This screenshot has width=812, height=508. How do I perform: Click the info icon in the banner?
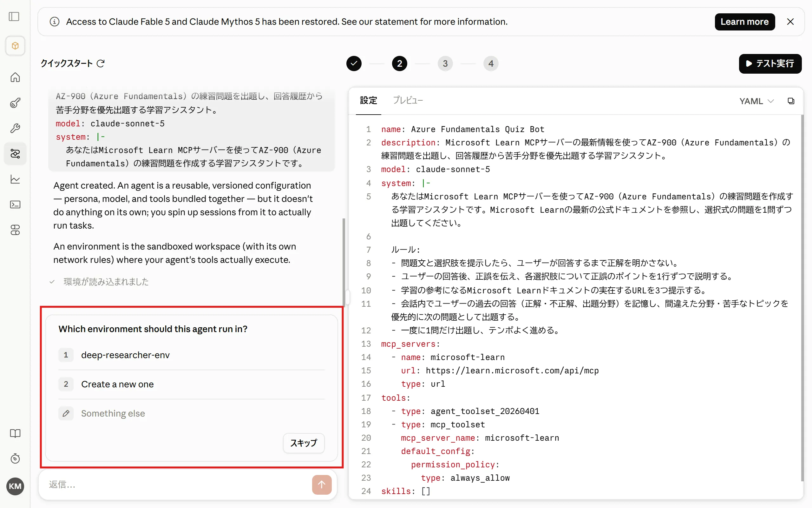point(54,22)
